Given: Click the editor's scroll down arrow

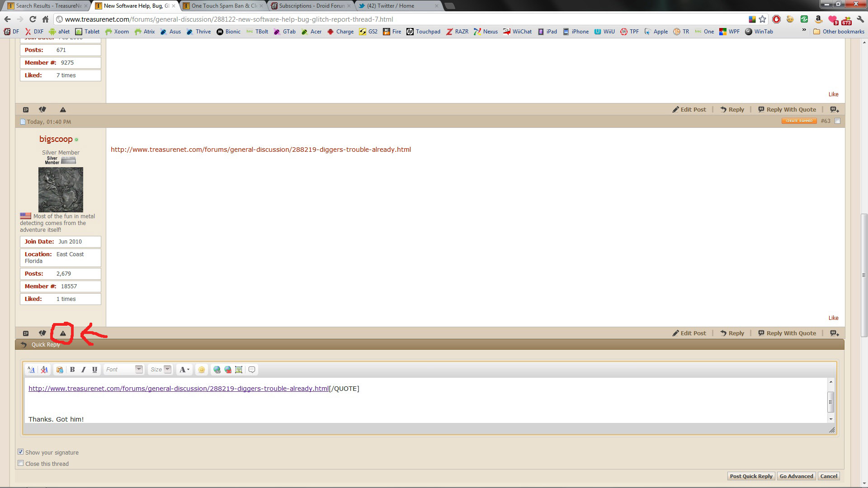Looking at the screenshot, I should 830,419.
